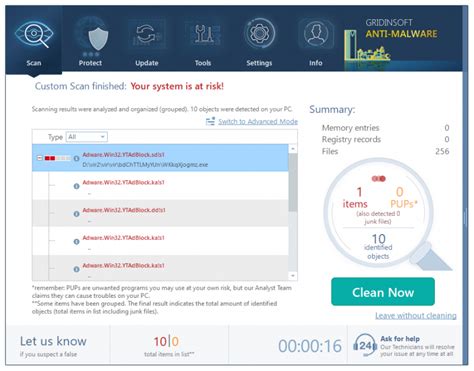
Task: Click info icon for YTAdBlock.dd!s1 entry
Action: (76, 214)
